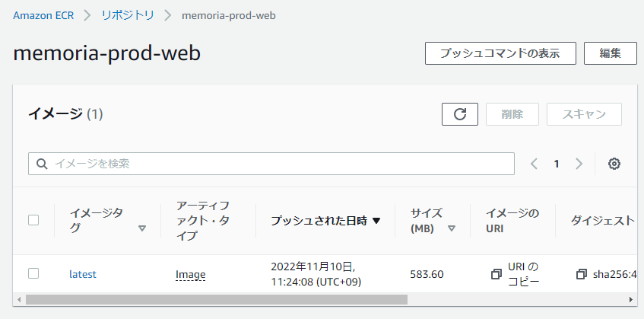Screen dimensions: 644x319
Task: Click the copy icon beside URI のコピー
Action: coord(496,274)
